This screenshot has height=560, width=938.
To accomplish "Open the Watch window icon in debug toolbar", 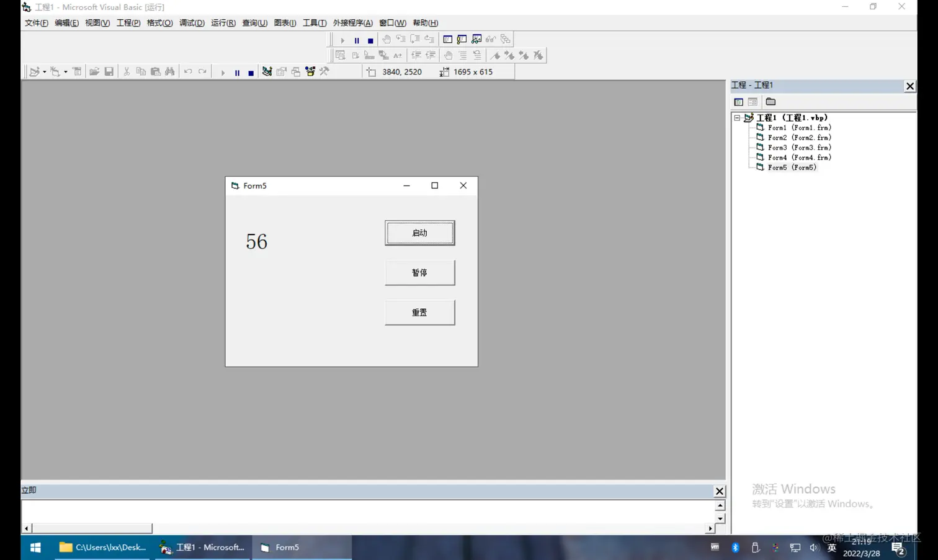I will pos(476,39).
